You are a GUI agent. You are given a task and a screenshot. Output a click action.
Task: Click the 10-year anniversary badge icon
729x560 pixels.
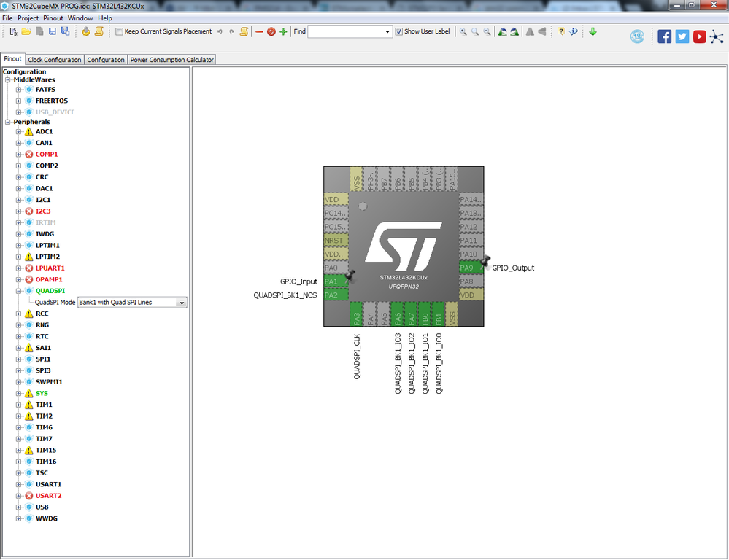click(x=637, y=36)
